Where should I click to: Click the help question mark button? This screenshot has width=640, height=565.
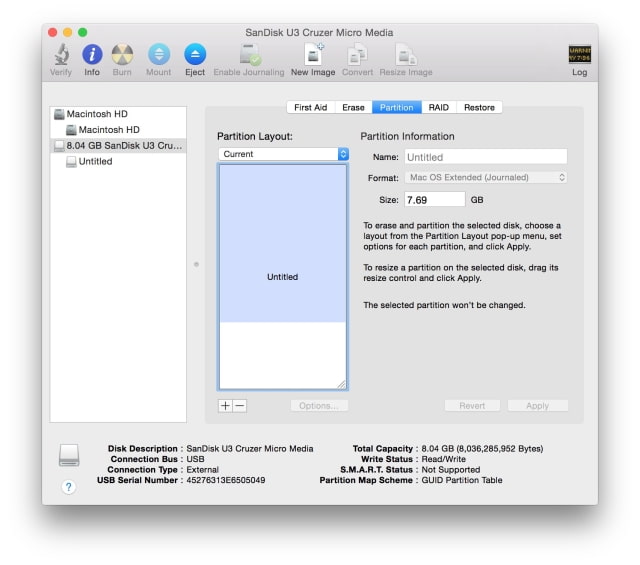point(69,487)
